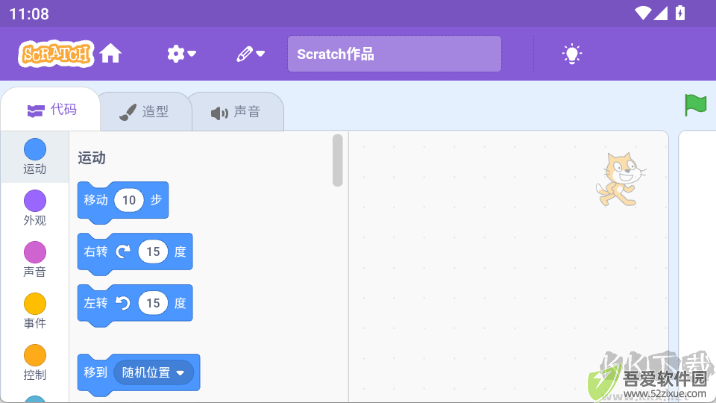Pick the 移动 10 步 block
Viewport: 716px width, 403px height.
pos(123,202)
